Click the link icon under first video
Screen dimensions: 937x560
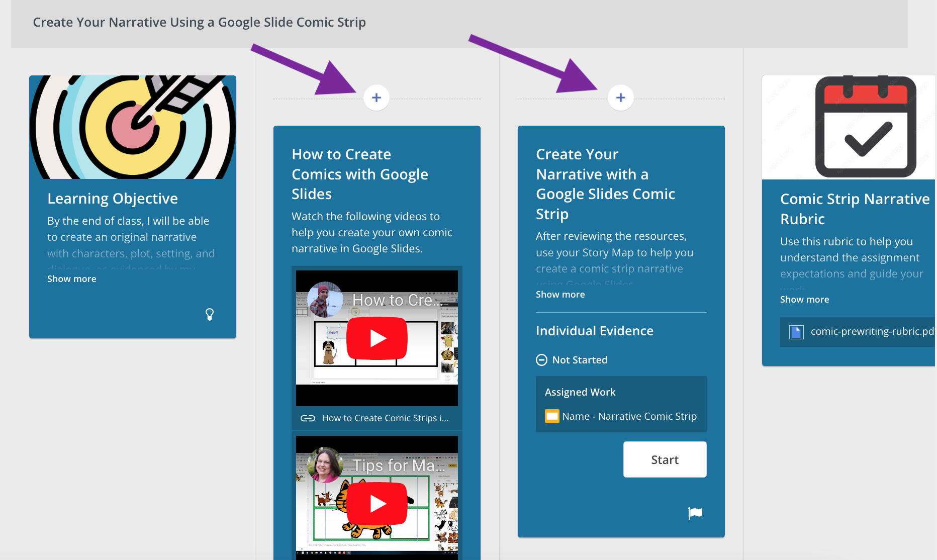[x=308, y=418]
